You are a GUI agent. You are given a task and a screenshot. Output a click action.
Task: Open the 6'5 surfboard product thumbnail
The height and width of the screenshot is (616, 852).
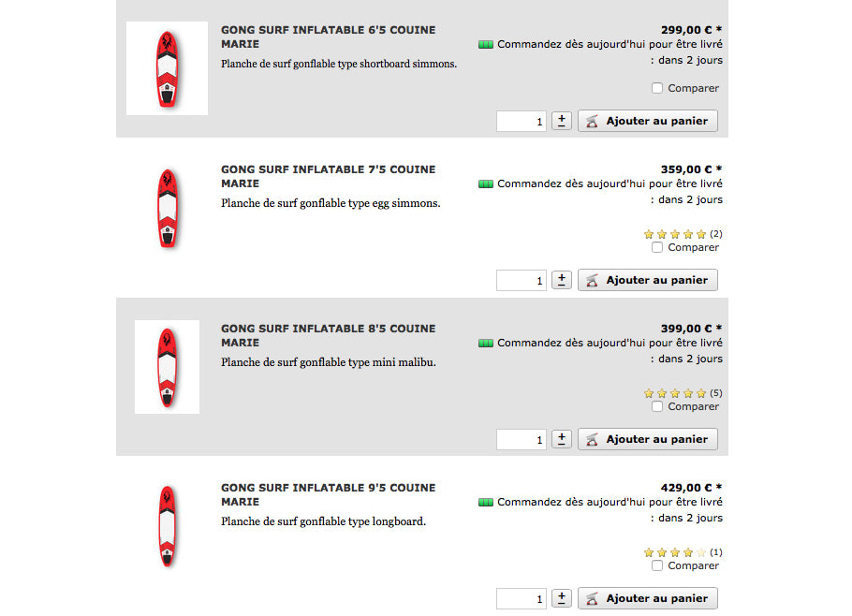[x=167, y=68]
